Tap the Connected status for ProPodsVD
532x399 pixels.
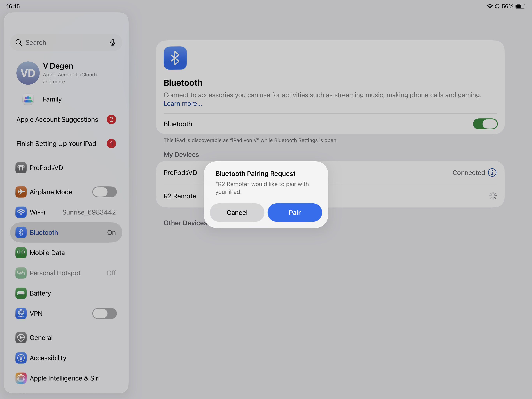pyautogui.click(x=469, y=173)
